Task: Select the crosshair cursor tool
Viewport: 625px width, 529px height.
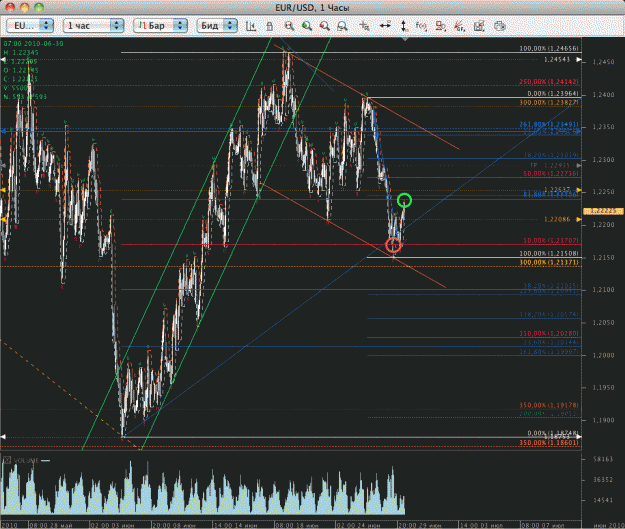Action: (x=364, y=26)
